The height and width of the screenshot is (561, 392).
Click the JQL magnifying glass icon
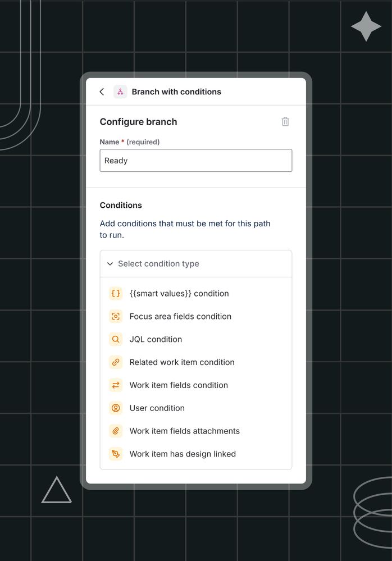point(116,339)
